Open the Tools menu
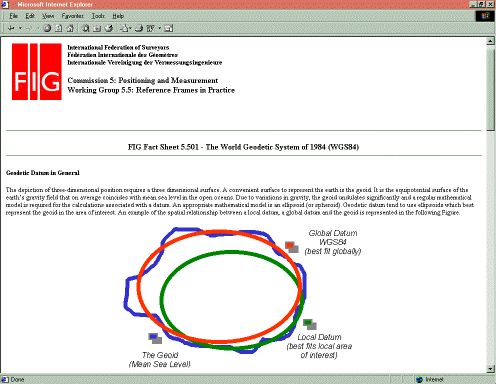The image size is (496, 384). 98,16
